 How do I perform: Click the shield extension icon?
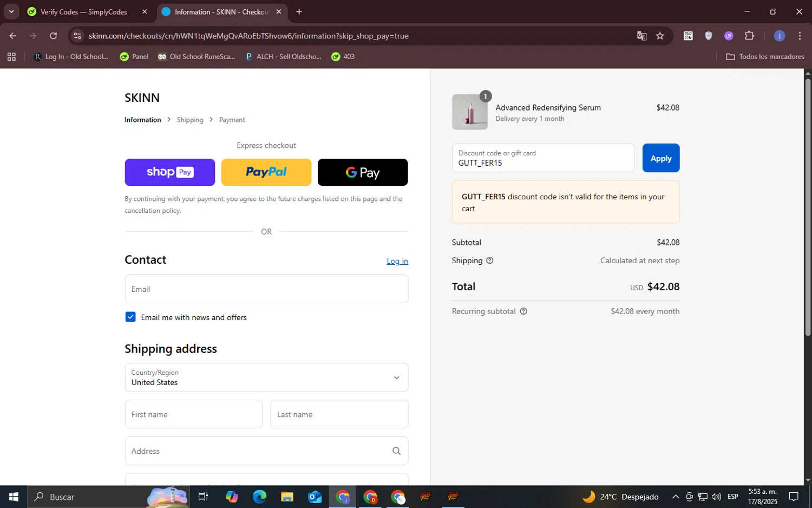(x=709, y=36)
